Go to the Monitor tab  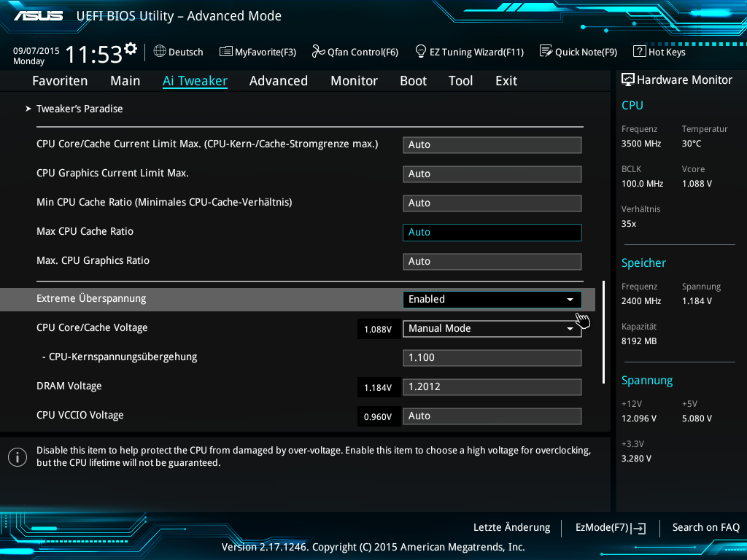point(354,81)
